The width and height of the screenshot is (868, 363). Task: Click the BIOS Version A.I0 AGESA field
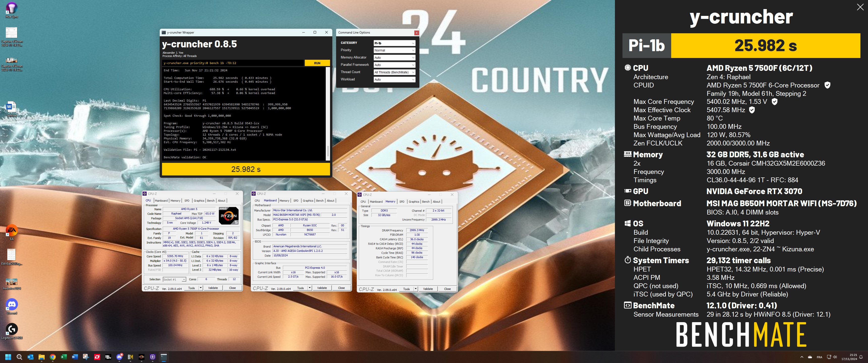point(310,251)
